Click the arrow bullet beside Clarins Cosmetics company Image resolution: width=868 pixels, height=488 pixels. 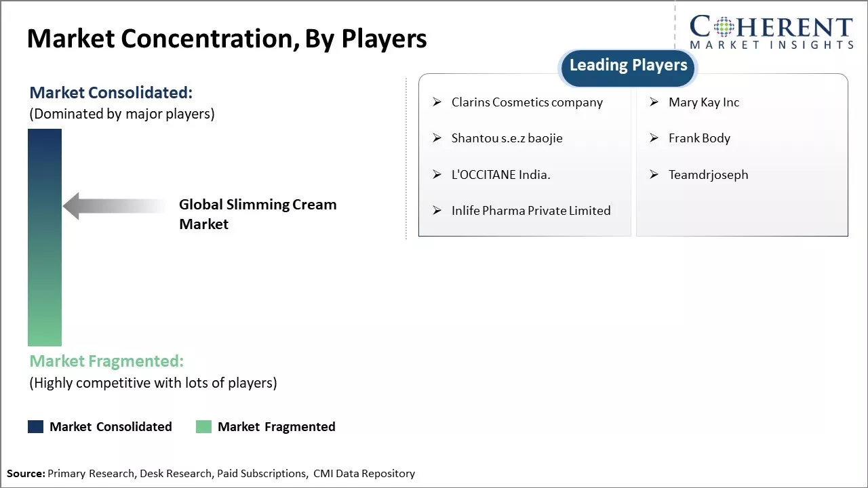[x=437, y=102]
